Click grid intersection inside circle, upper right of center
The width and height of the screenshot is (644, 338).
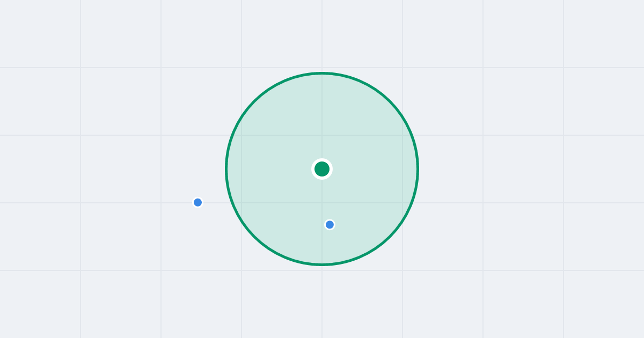point(402,135)
